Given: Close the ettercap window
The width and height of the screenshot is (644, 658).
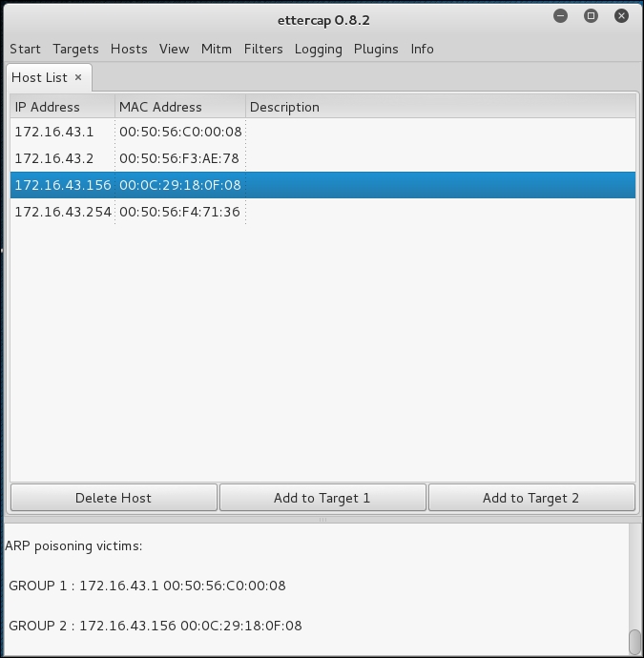Looking at the screenshot, I should pyautogui.click(x=621, y=16).
